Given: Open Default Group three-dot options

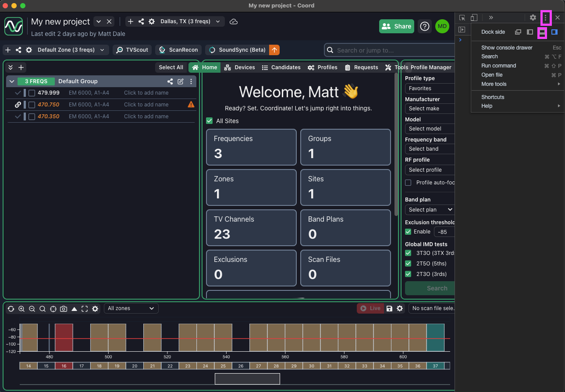Looking at the screenshot, I should click(191, 81).
